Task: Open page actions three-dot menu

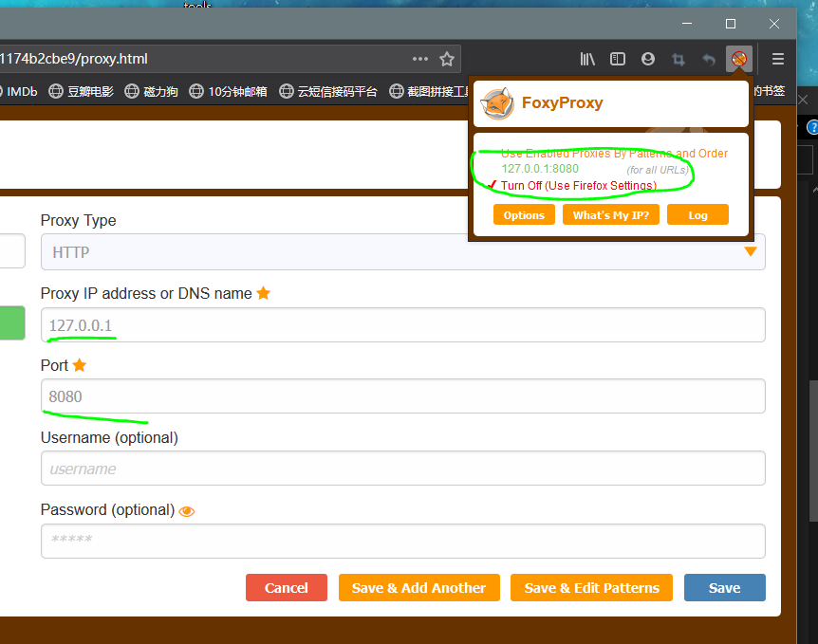Action: click(x=420, y=59)
